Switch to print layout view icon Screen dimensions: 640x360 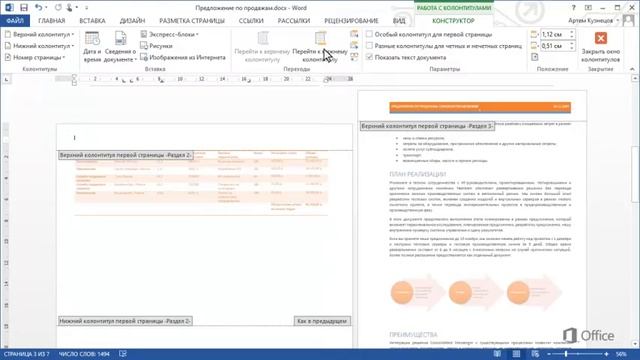[516, 354]
